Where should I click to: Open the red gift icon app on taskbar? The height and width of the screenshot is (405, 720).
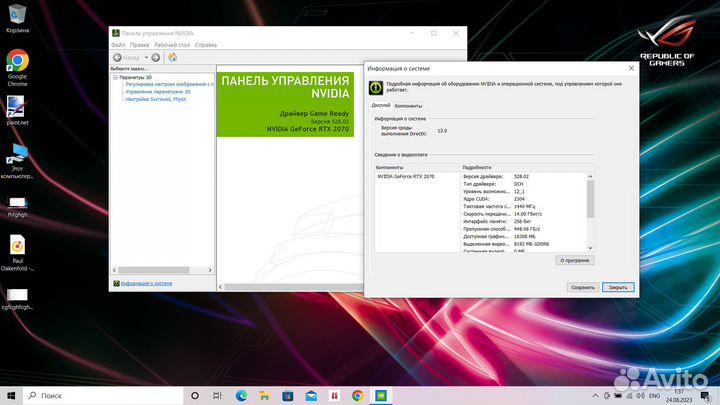tap(334, 395)
